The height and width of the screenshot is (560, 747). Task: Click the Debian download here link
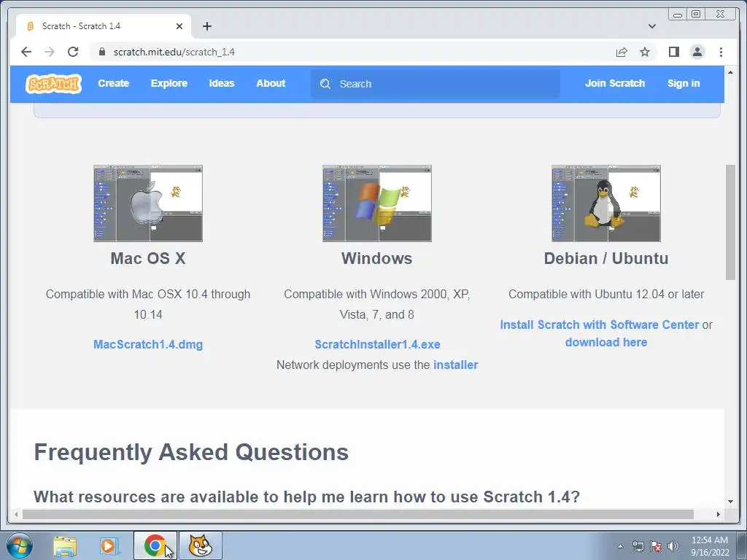pyautogui.click(x=606, y=343)
